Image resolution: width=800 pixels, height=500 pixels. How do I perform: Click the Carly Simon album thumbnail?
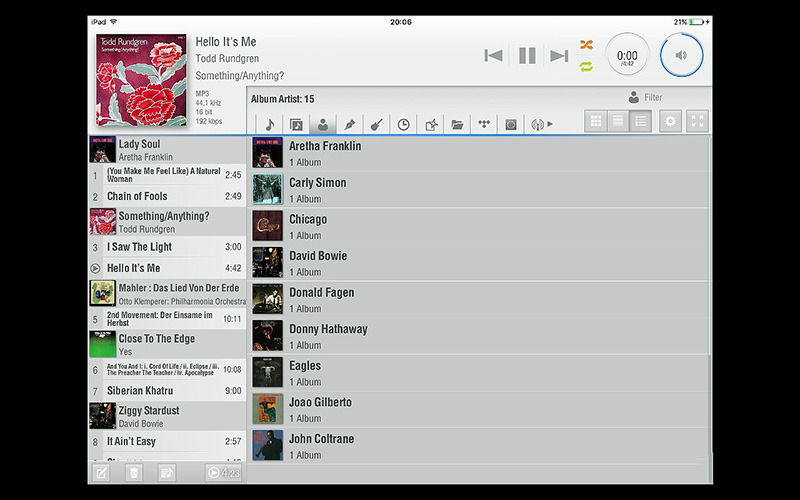(x=267, y=189)
